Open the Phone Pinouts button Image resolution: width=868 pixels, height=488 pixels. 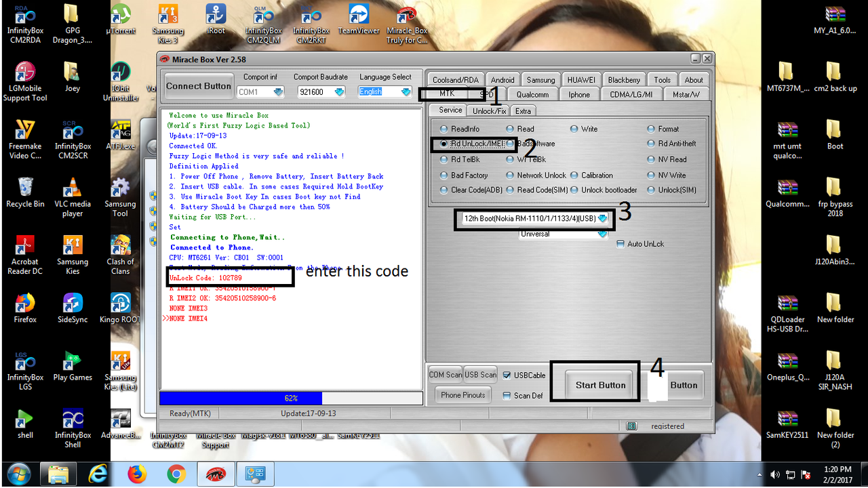(463, 395)
